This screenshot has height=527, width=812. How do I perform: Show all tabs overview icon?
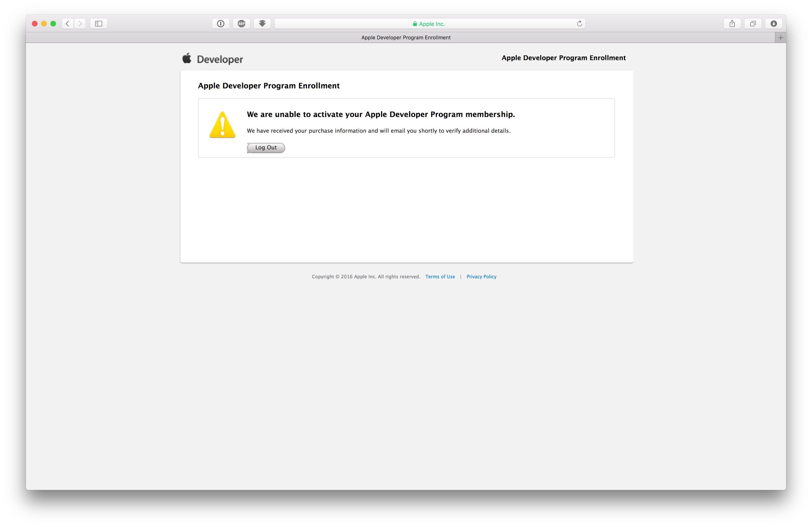click(x=753, y=23)
